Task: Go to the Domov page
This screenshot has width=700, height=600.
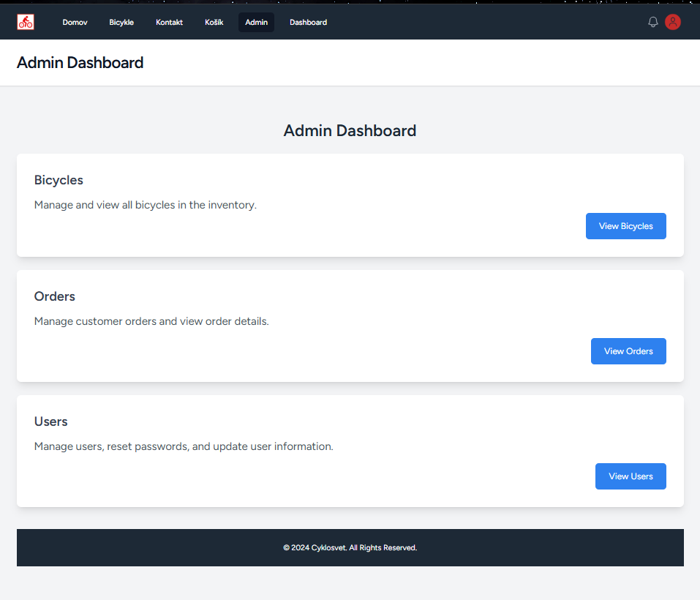Action: pyautogui.click(x=75, y=23)
